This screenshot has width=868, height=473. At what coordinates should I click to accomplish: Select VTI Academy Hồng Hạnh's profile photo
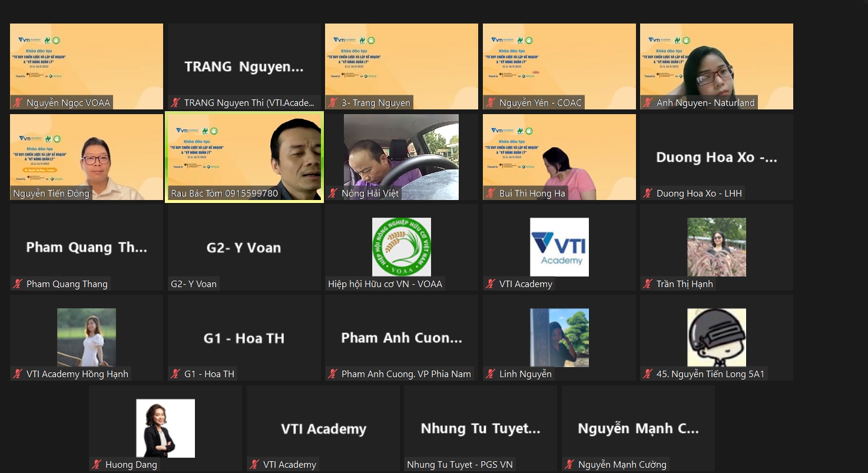[87, 338]
